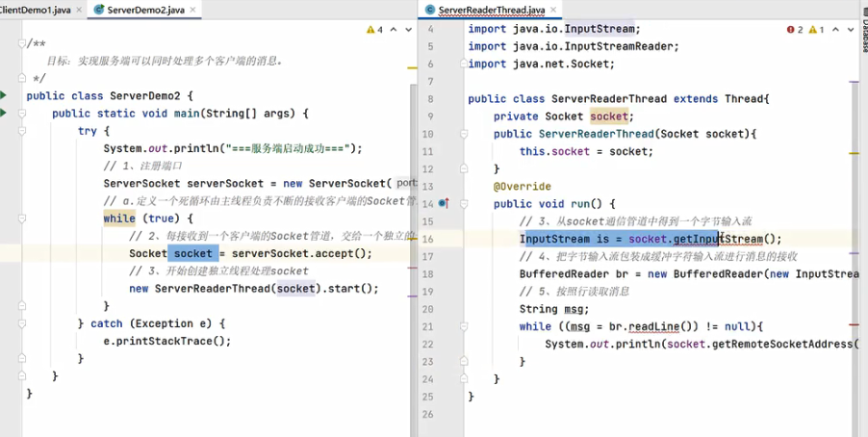Click 'new ServerSocket(' in ServerDemo2
This screenshot has height=437, width=868.
tap(338, 183)
